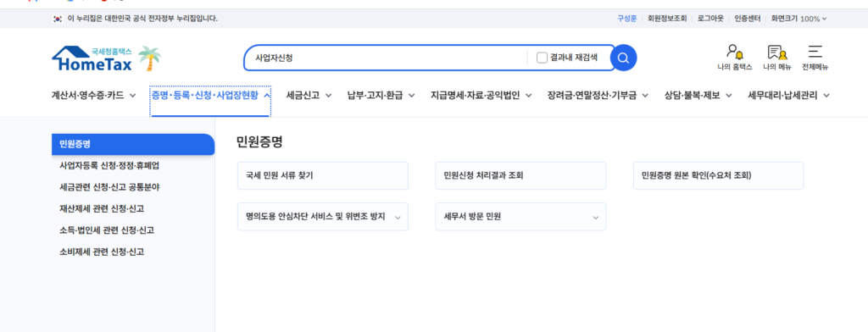Image resolution: width=868 pixels, height=332 pixels.
Task: Click the blue magnifier search button
Action: pyautogui.click(x=623, y=58)
